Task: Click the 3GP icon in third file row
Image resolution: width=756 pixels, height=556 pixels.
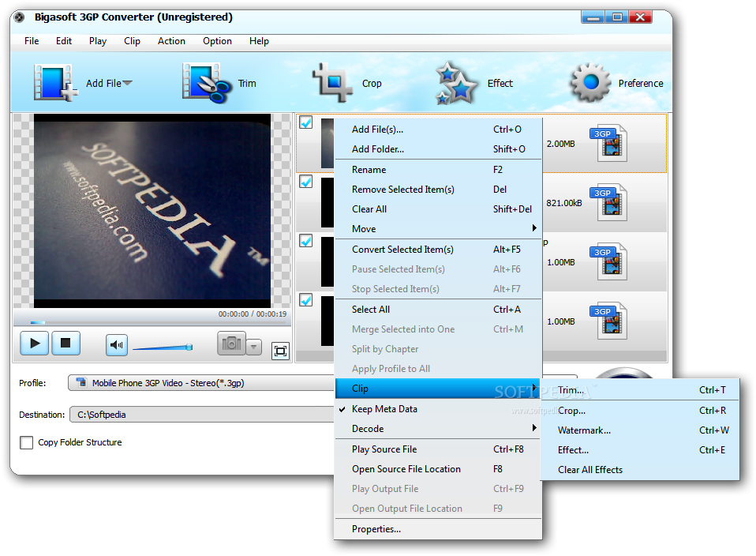Action: coord(609,262)
